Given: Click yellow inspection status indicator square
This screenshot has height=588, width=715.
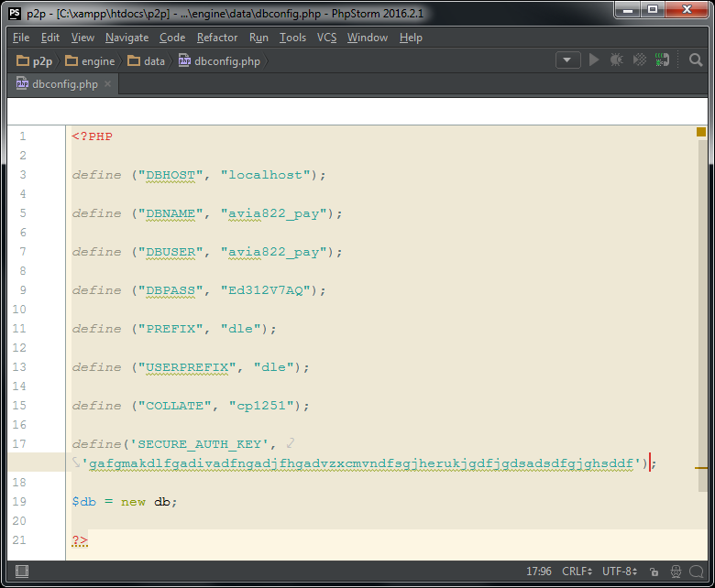Looking at the screenshot, I should coord(701,132).
